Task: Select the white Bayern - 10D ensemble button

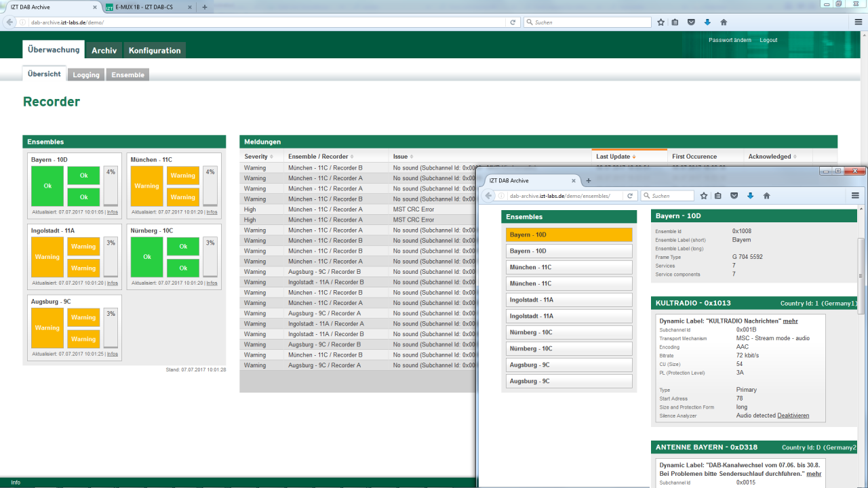Action: tap(569, 251)
